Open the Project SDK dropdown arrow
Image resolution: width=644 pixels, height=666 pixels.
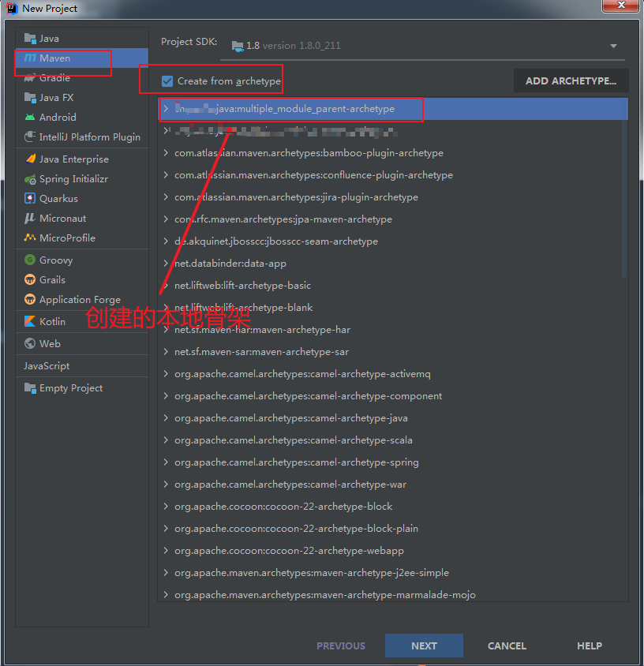pos(613,46)
